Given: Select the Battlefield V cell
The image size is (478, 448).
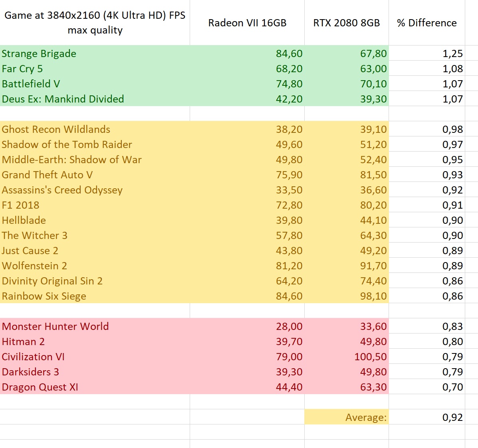Looking at the screenshot, I should (x=95, y=83).
